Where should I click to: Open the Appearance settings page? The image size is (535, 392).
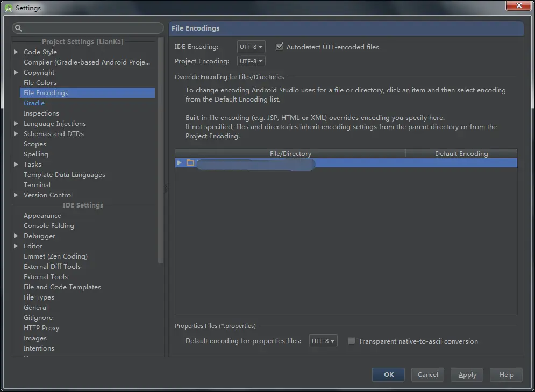point(42,216)
